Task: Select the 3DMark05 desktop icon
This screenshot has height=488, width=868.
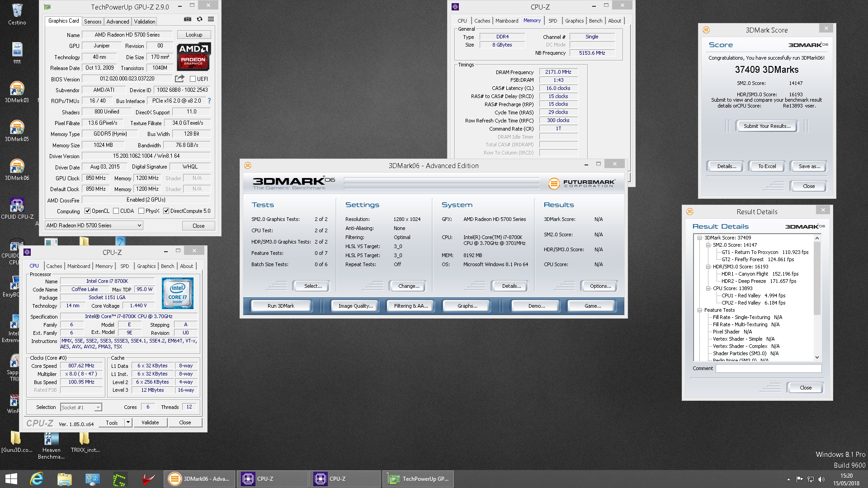Action: pyautogui.click(x=17, y=131)
